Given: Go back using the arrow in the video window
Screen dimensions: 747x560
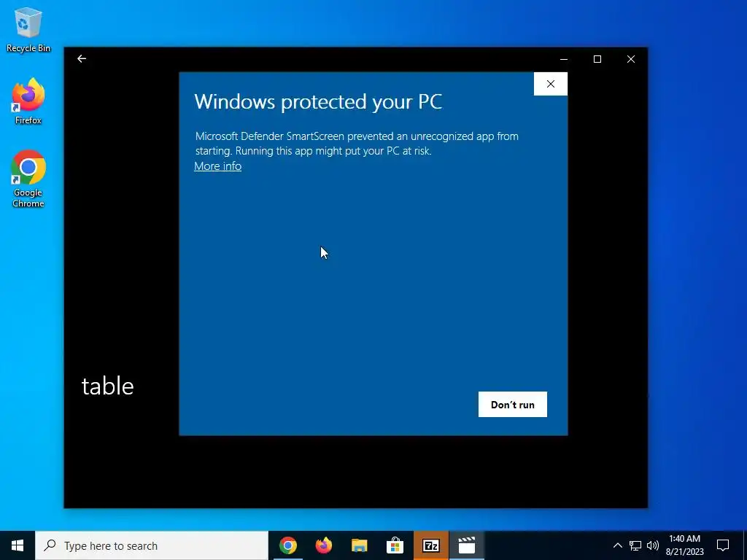Looking at the screenshot, I should [82, 58].
